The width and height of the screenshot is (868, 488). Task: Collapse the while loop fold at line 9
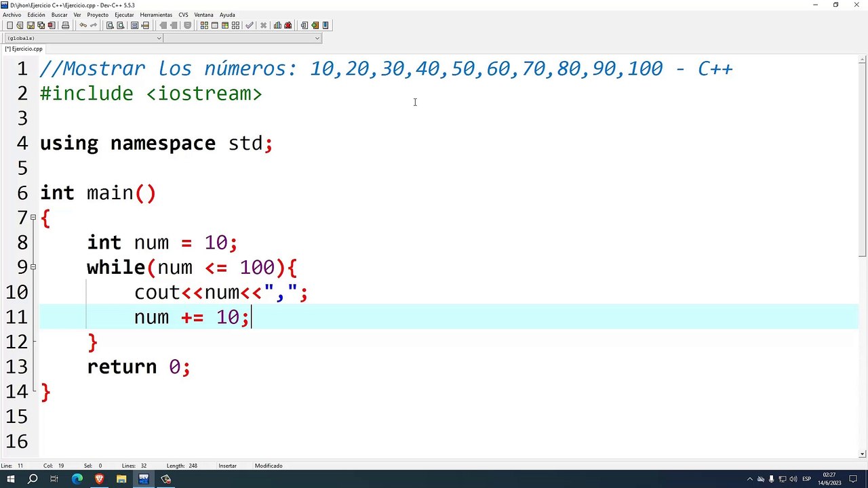(x=33, y=267)
